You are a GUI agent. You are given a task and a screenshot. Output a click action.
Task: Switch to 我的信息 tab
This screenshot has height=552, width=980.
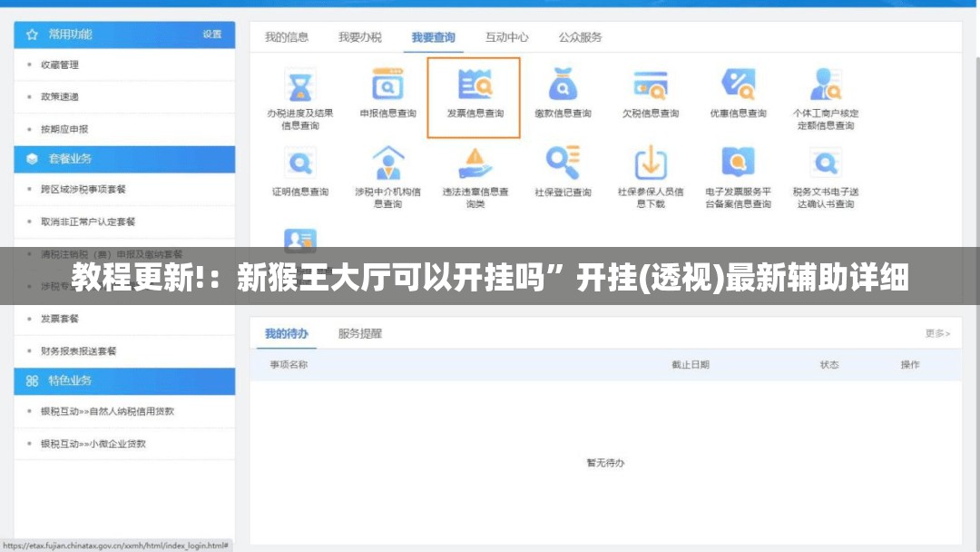coord(286,37)
